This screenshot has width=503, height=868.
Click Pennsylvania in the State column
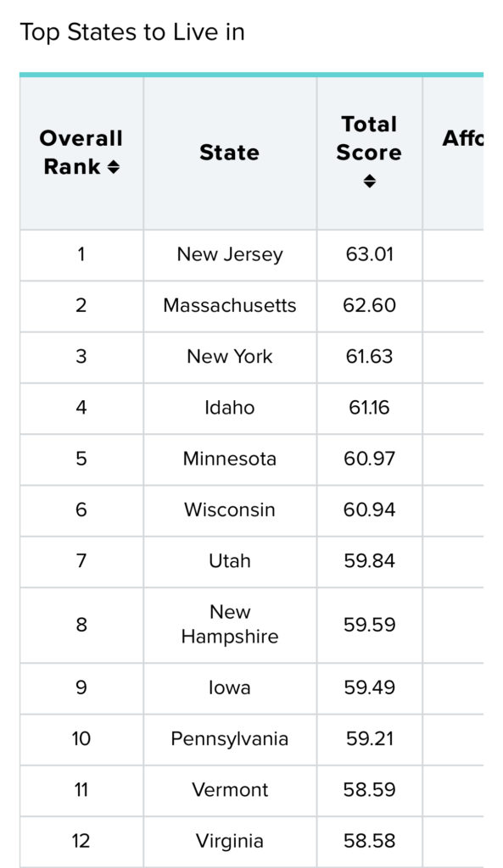[230, 739]
